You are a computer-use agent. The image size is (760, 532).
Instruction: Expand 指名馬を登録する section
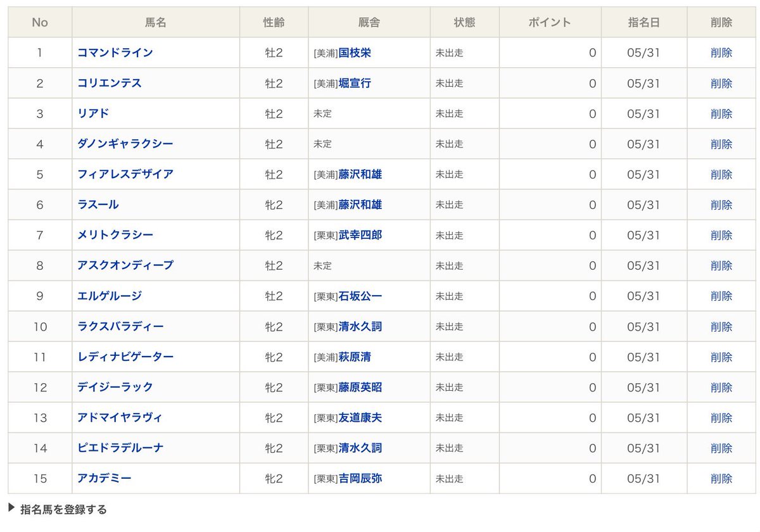(x=58, y=509)
